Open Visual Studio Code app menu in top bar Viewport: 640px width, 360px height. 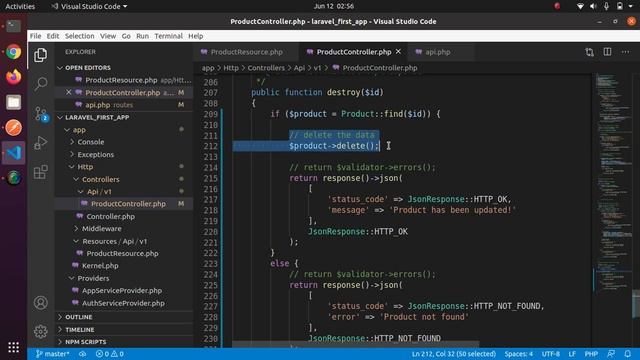(90, 6)
